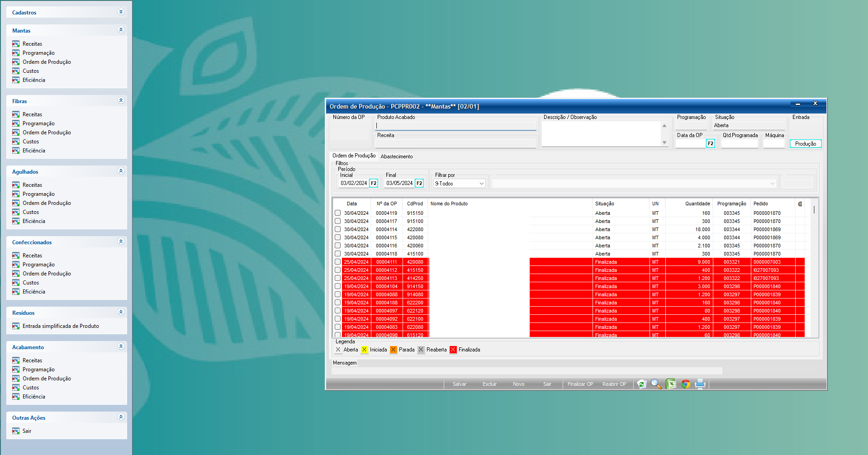Switch to the Abastecimento tab
Viewport: 868px width, 455px height.
(397, 156)
